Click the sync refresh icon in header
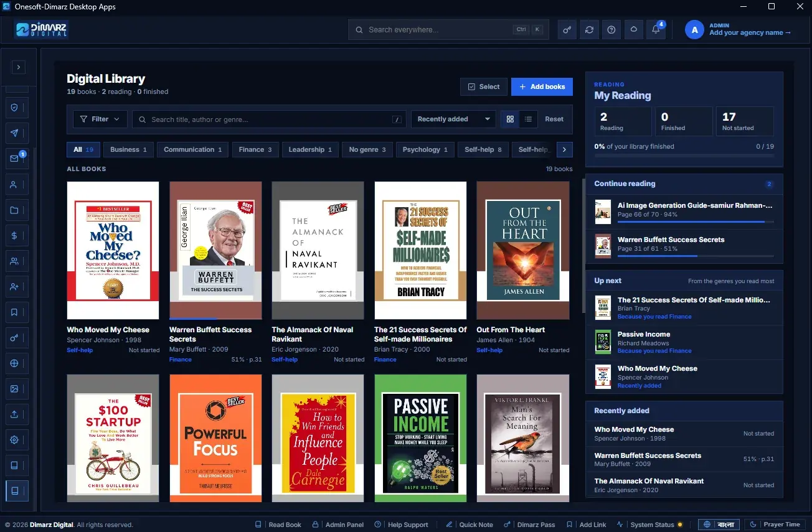The image size is (812, 532). coord(589,30)
